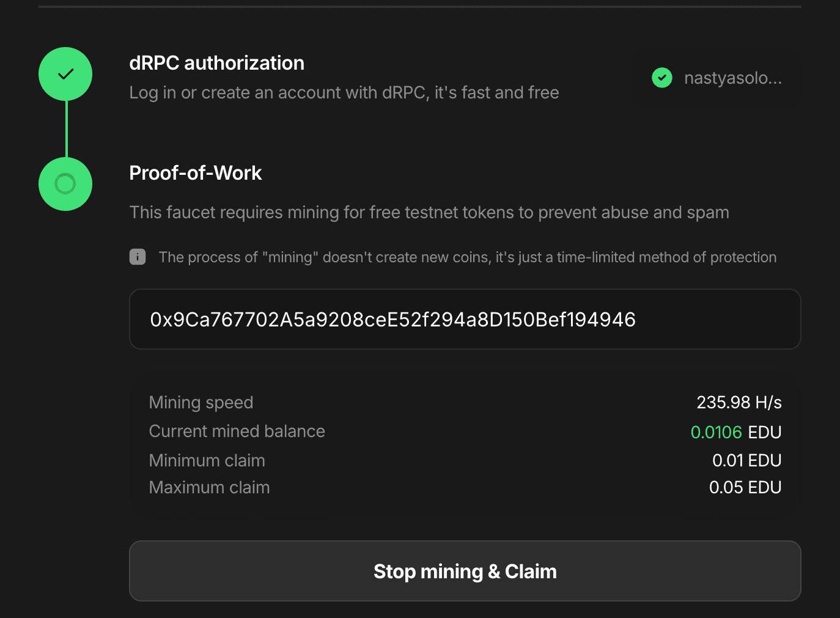This screenshot has width=840, height=618.
Task: Click the spinning Proof-of-Work progress circle
Action: [x=65, y=184]
